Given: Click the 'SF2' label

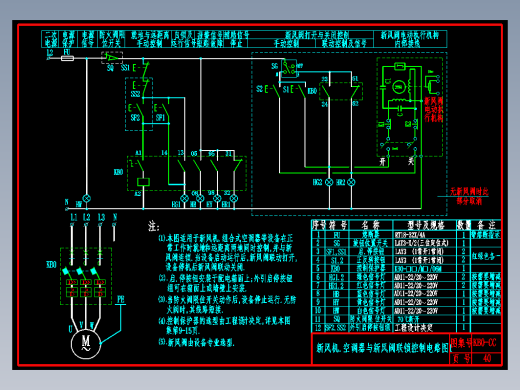Looking at the screenshot, I should (135, 118).
